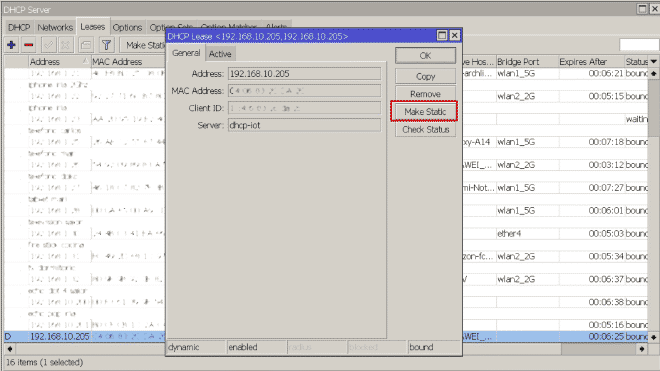Click the Make Static toolbar button behind the dialog

coord(143,45)
